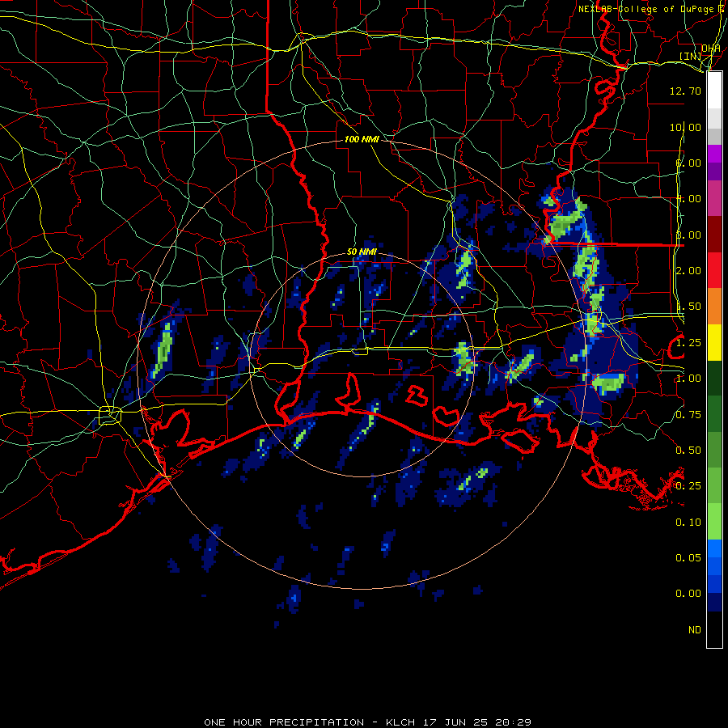
Task: Click the 100 NMI range ring label
Action: 362,139
